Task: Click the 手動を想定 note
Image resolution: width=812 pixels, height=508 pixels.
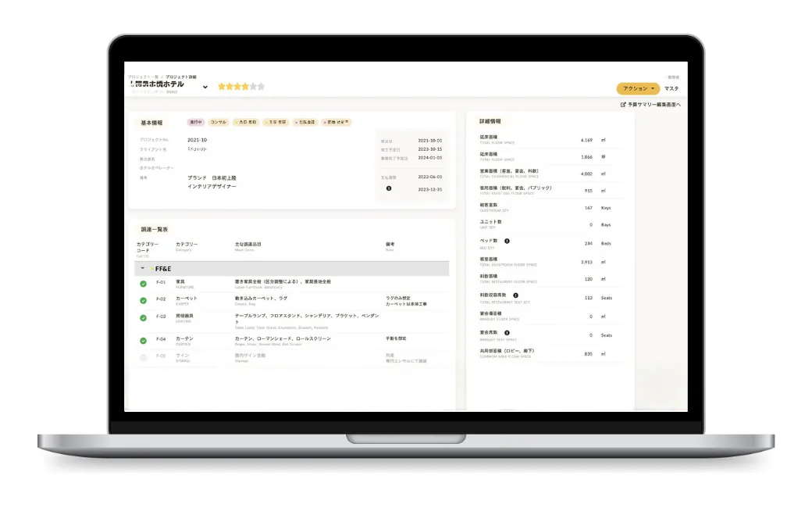Action: coord(396,338)
